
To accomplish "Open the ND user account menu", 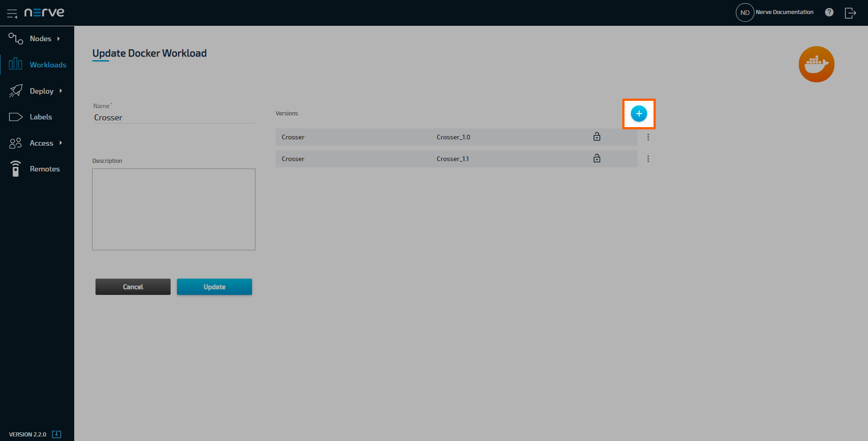I will (744, 12).
